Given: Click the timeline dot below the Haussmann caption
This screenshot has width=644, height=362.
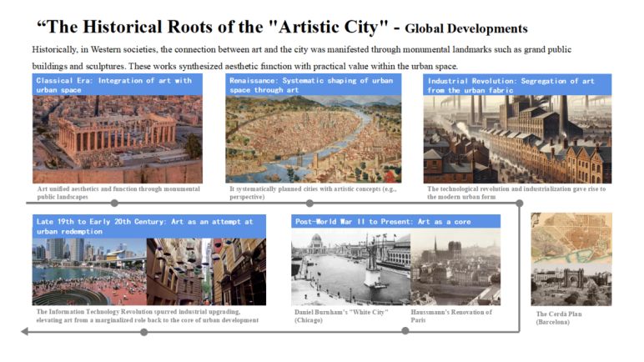Looking at the screenshot, I should pos(405,331).
